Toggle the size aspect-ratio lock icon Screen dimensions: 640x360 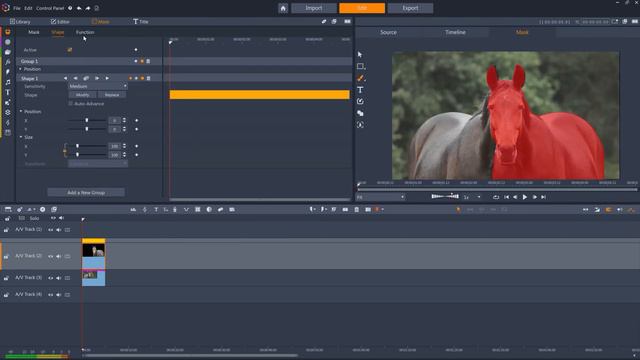click(64, 151)
